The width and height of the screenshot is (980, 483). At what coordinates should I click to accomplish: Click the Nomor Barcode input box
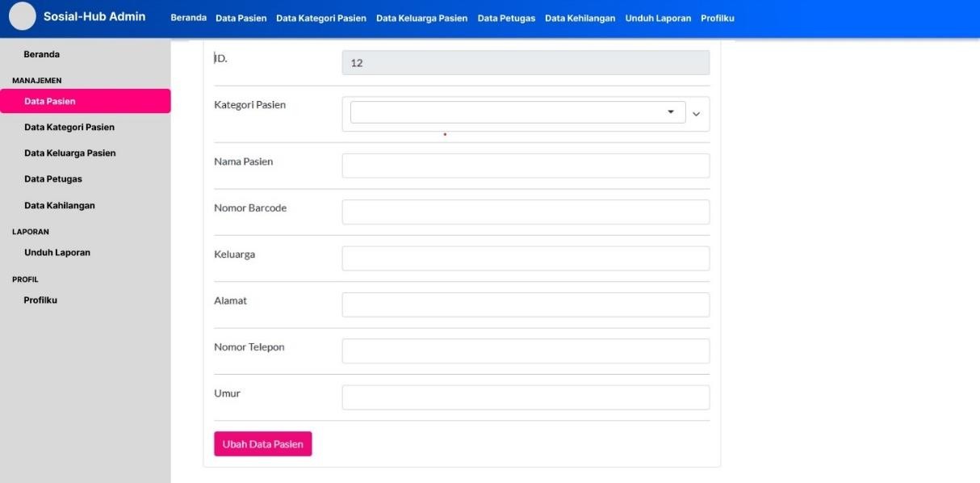pos(525,212)
